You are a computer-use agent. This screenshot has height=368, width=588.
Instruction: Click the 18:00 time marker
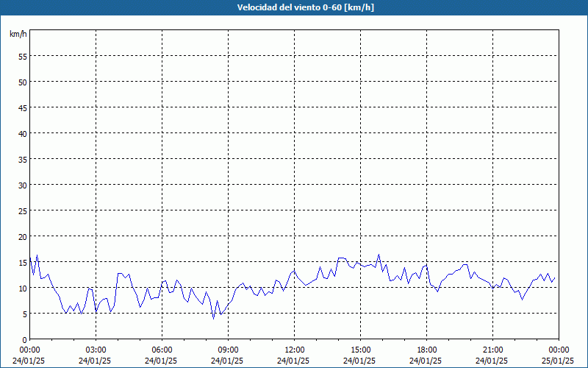426,350
